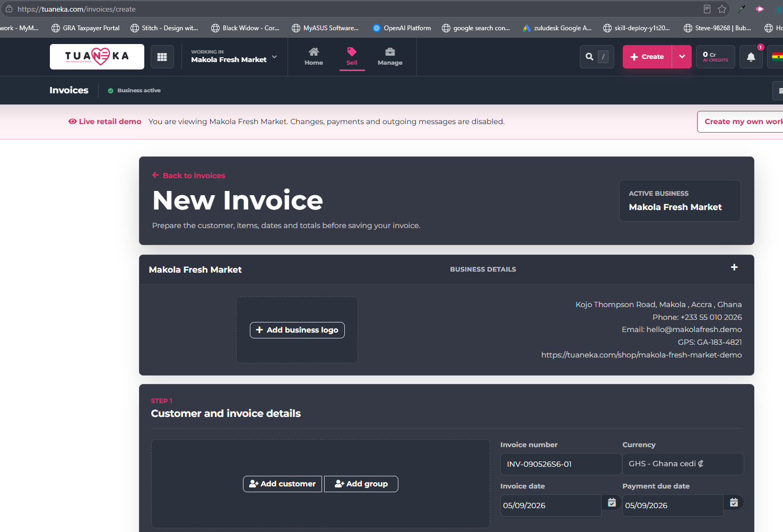Open the apps grid menu icon
Viewport: 783px width, 532px height.
pos(162,57)
